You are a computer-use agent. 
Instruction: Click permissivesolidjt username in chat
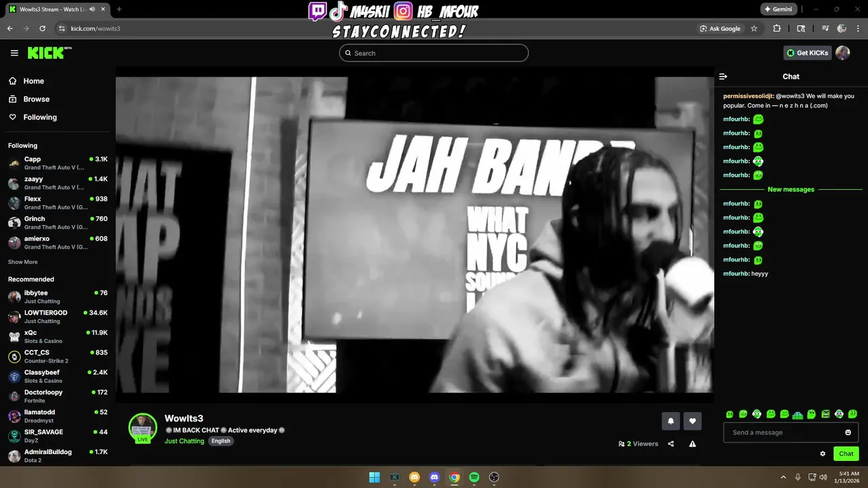point(749,96)
